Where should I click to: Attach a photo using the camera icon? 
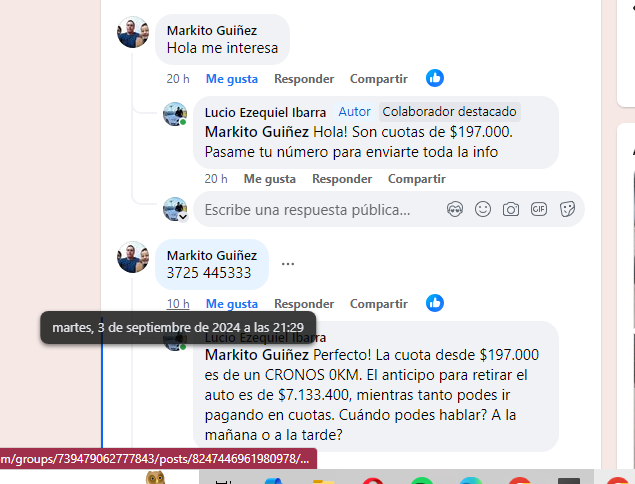pyautogui.click(x=511, y=209)
